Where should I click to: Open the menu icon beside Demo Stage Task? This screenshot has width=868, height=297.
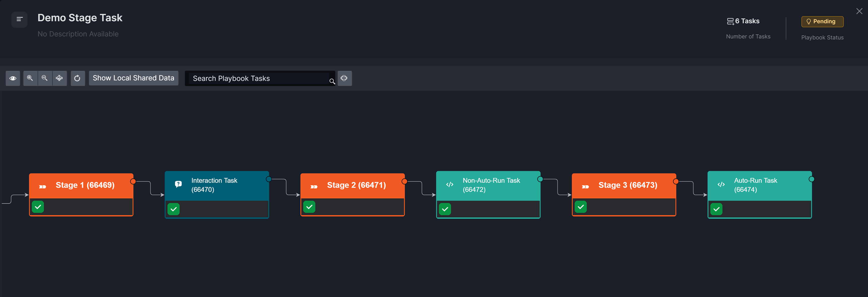pyautogui.click(x=19, y=19)
